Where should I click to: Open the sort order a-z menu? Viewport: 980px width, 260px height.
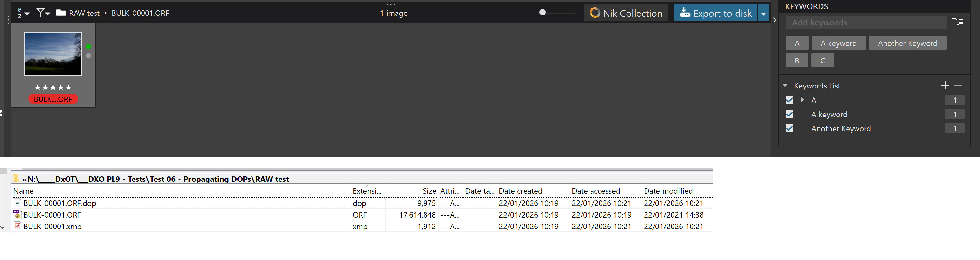(x=23, y=13)
